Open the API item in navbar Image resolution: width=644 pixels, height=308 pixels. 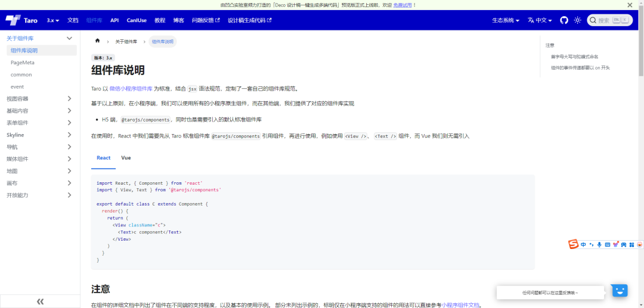[x=114, y=20]
